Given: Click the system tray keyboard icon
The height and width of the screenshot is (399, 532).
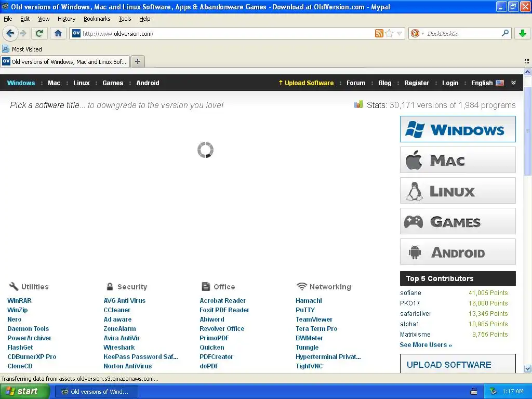Looking at the screenshot, I should 474,392.
